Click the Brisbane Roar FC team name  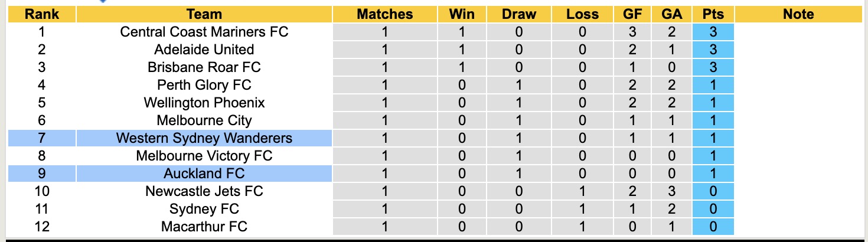tap(204, 67)
